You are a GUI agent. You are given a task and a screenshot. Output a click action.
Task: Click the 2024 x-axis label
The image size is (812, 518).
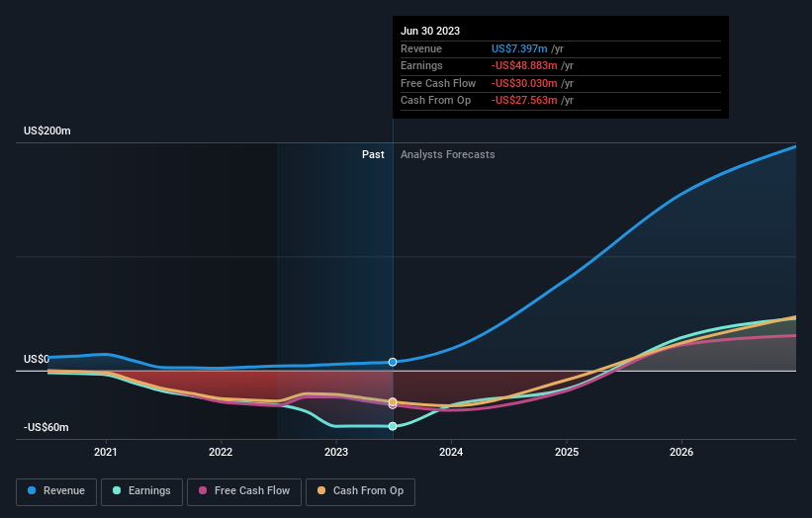coord(451,452)
